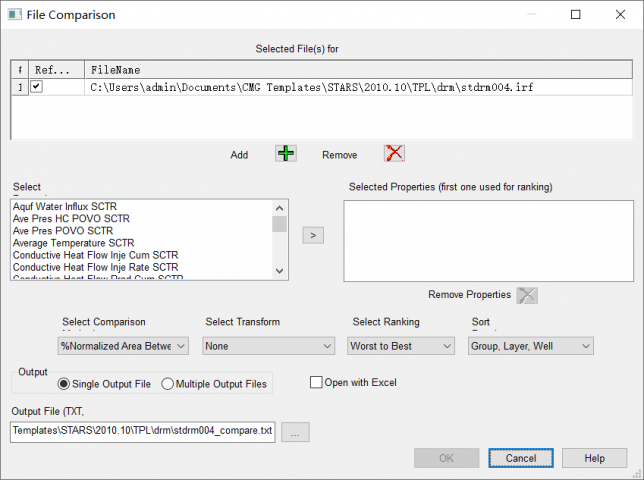Image resolution: width=644 pixels, height=480 pixels.
Task: Open the Select Comparison method dropdown
Action: pyautogui.click(x=123, y=346)
